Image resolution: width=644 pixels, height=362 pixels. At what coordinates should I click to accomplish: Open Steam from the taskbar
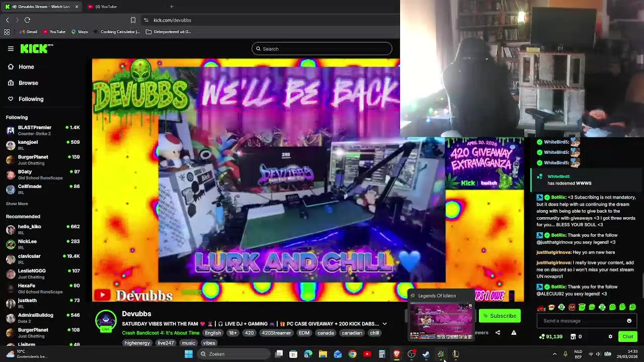(426, 354)
